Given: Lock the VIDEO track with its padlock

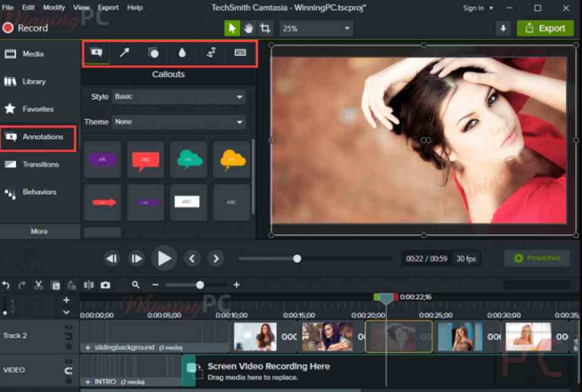Looking at the screenshot, I should 68,380.
